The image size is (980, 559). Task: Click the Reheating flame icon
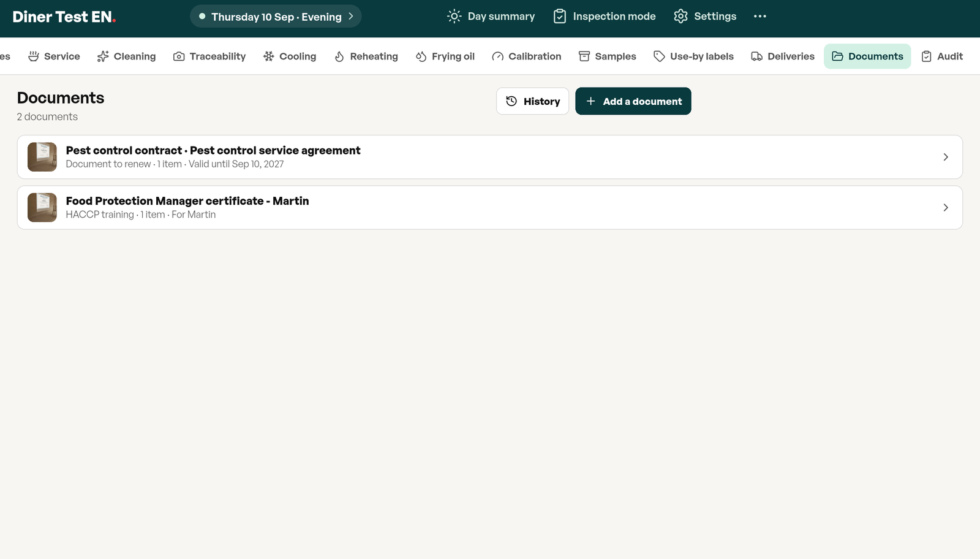pyautogui.click(x=339, y=56)
